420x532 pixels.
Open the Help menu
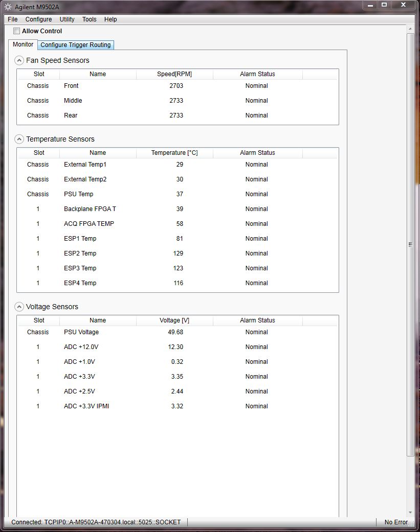(110, 19)
